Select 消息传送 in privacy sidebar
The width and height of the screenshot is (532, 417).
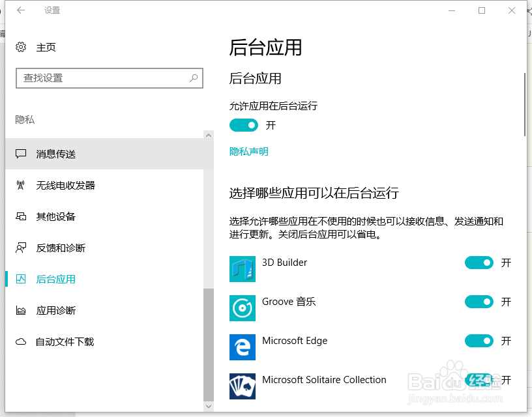click(x=104, y=154)
